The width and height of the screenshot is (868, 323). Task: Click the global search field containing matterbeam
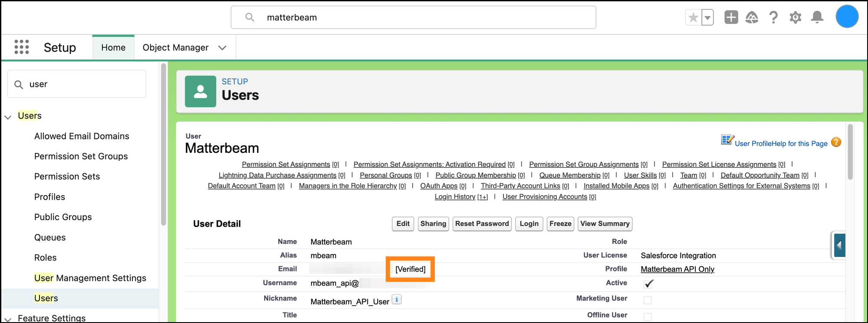click(x=413, y=17)
